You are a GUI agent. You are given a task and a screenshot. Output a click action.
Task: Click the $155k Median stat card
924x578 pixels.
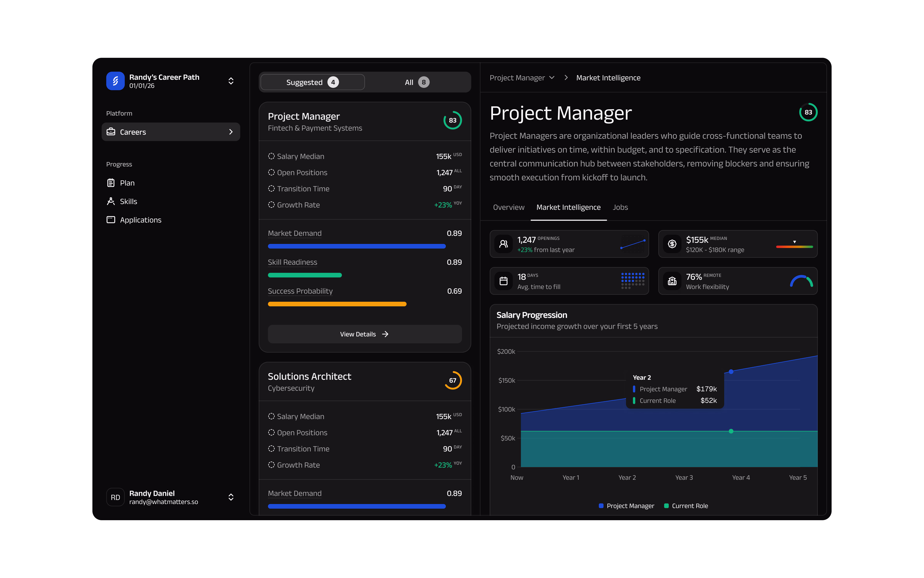[x=738, y=244]
